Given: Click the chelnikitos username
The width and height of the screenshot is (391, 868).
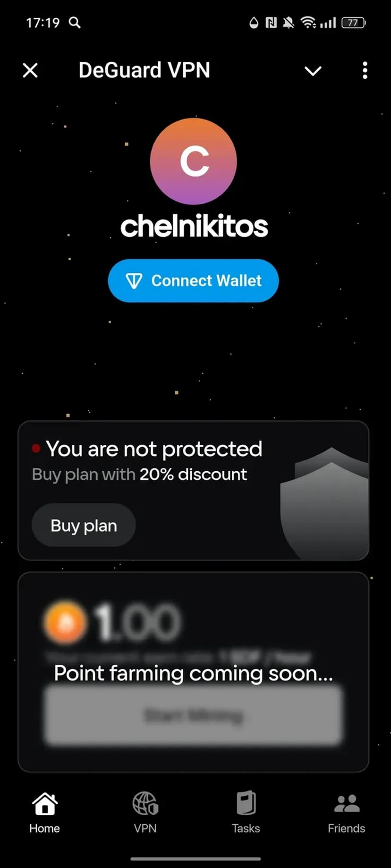Looking at the screenshot, I should (x=194, y=226).
